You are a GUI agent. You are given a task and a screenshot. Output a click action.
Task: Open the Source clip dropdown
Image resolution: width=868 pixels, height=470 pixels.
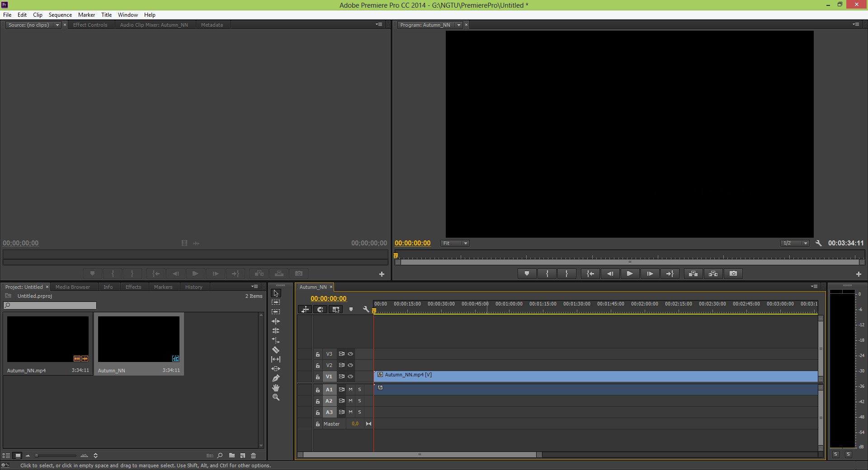click(57, 25)
